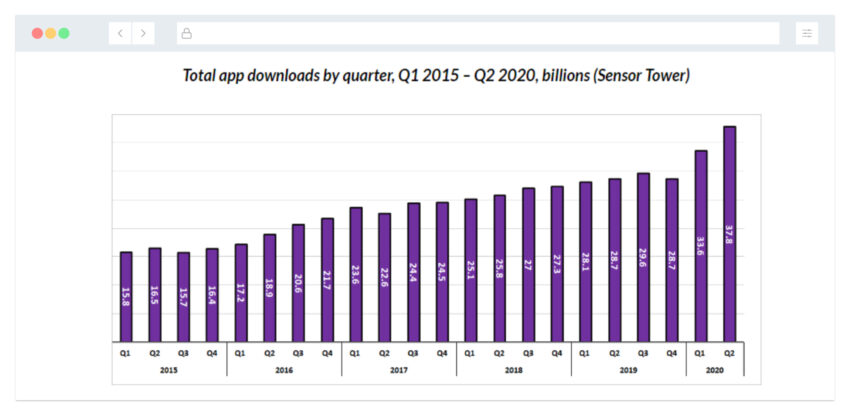Click the padlock icon in address bar

tap(186, 33)
